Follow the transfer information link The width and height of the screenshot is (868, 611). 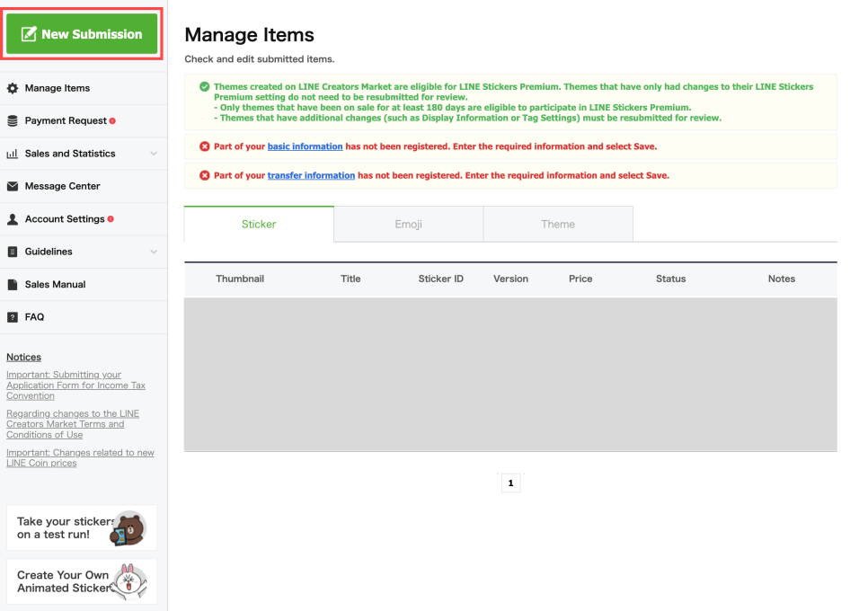coord(311,175)
